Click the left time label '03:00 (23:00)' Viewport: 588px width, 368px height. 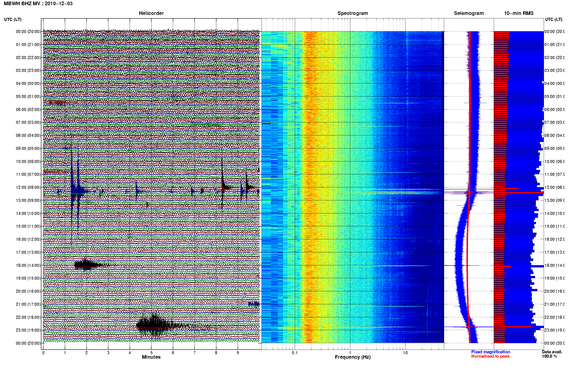[28, 70]
